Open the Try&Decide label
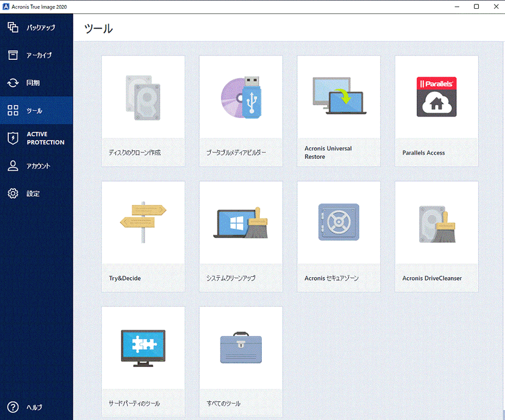Image resolution: width=505 pixels, height=420 pixels. (x=125, y=278)
